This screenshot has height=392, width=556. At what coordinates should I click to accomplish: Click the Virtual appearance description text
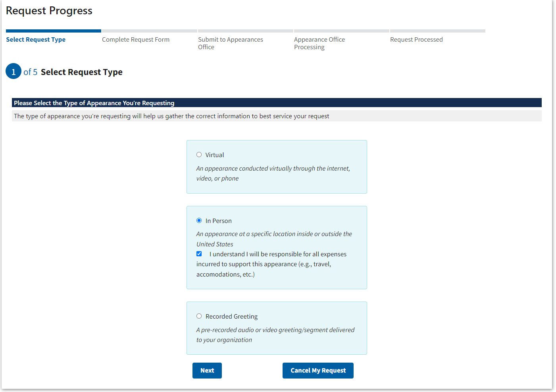point(273,173)
